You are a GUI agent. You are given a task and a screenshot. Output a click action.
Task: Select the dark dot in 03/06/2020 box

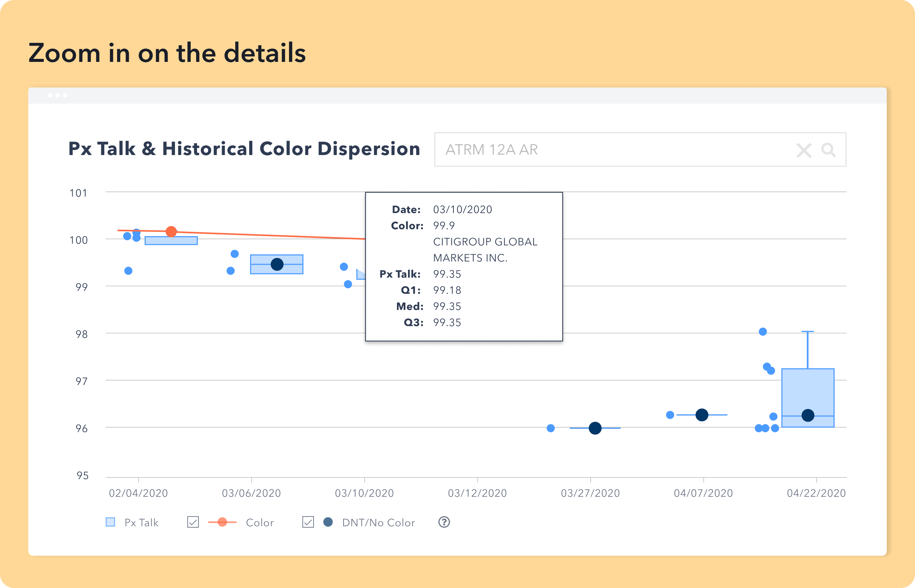coord(277,264)
